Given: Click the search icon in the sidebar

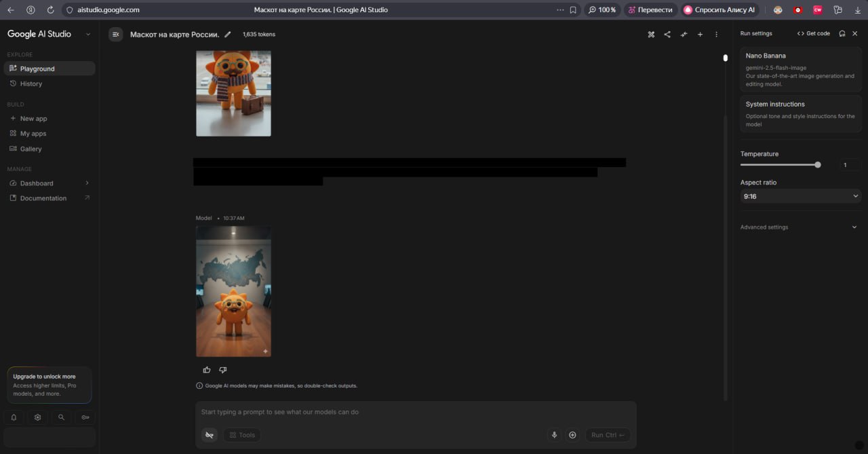Looking at the screenshot, I should 61,417.
